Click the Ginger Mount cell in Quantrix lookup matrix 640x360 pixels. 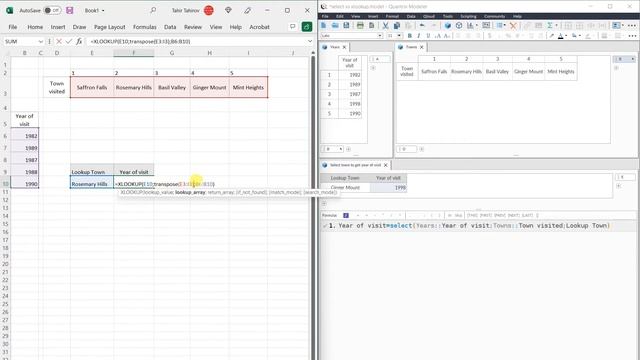tap(345, 187)
